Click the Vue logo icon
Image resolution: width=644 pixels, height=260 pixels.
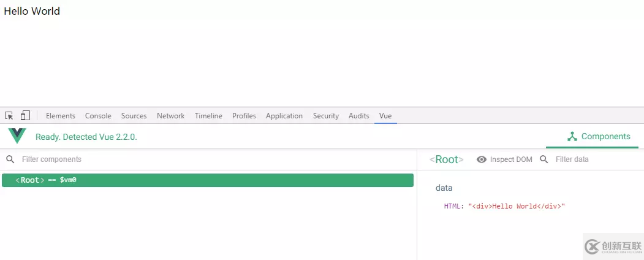[17, 136]
